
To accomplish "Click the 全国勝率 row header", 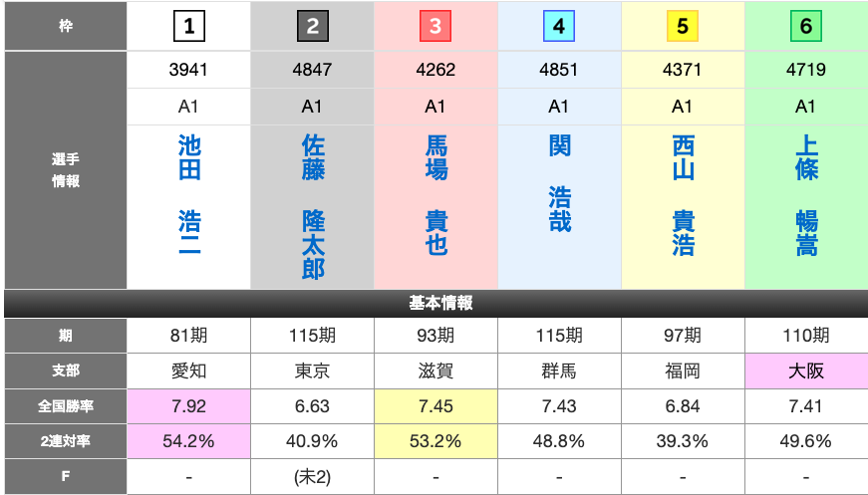I will click(x=65, y=406).
